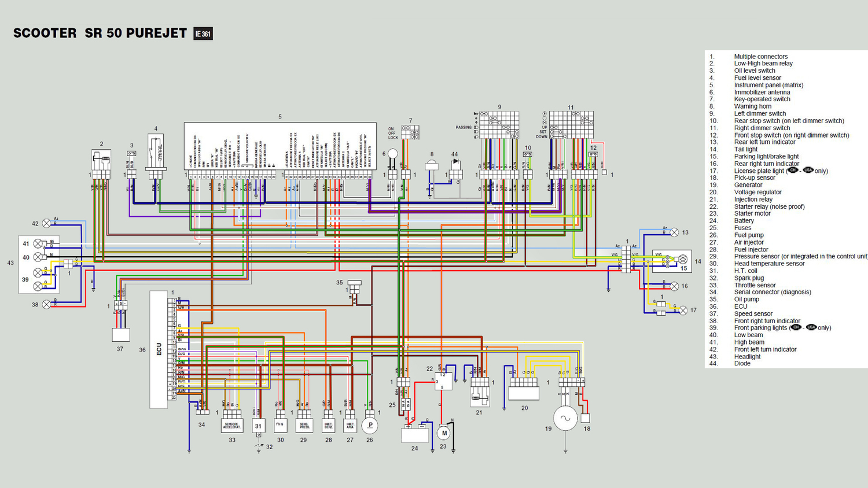Click the fuses block numbered 25
Viewport: 868px width, 488px height.
406,404
